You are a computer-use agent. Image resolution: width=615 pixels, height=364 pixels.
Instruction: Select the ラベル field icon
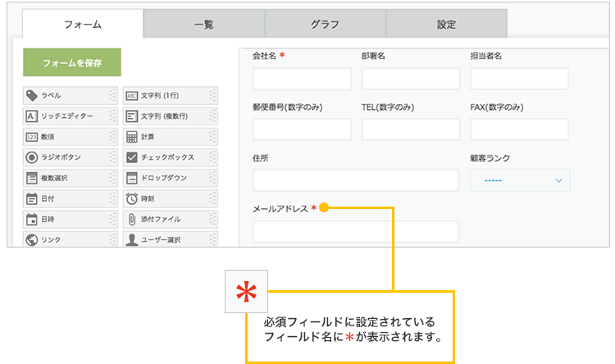point(31,95)
